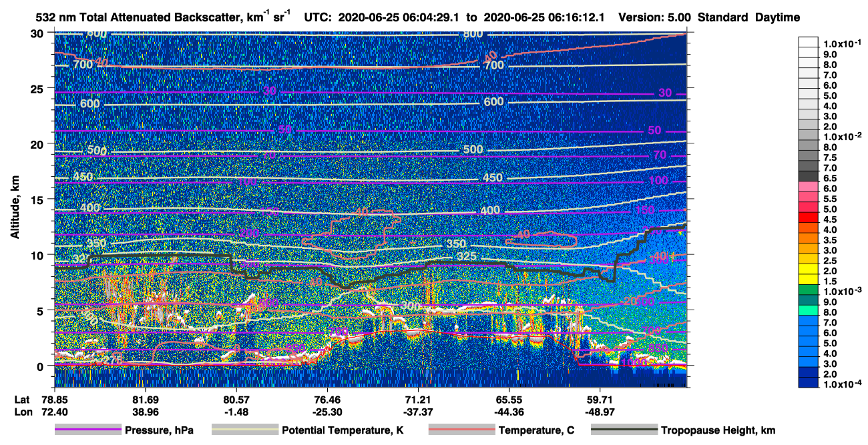Click the color bar label 4.5
Screen dimensions: 868x445
[831, 219]
